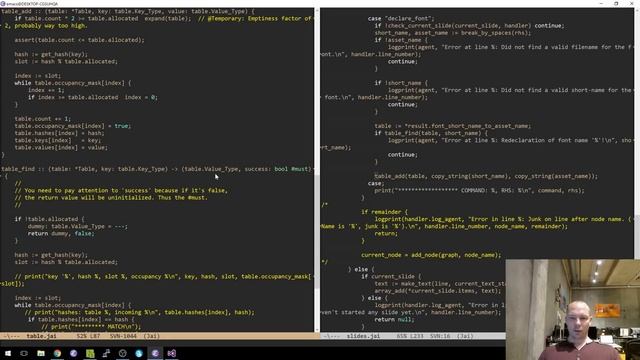The width and height of the screenshot is (640, 360).
Task: Click the 52% L87 position indicator
Action: coord(89,336)
